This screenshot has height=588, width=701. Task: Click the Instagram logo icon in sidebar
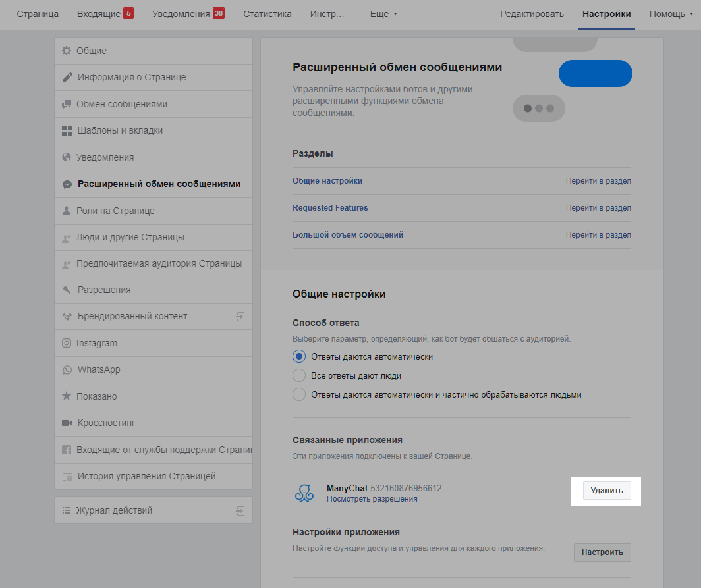tap(67, 343)
